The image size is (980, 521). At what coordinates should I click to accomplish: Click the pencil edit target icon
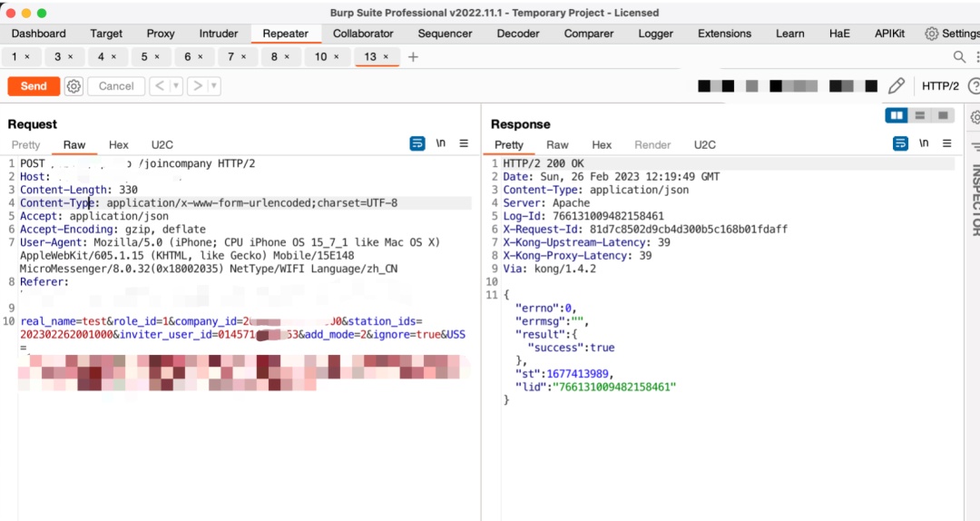coord(897,85)
